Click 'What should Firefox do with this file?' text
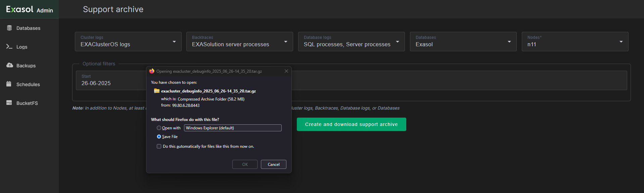Screen dimensions: 644x193 pyautogui.click(x=185, y=120)
